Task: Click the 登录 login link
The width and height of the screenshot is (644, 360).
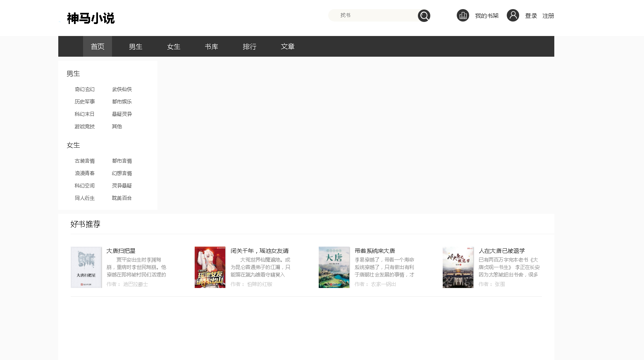Action: pyautogui.click(x=531, y=16)
